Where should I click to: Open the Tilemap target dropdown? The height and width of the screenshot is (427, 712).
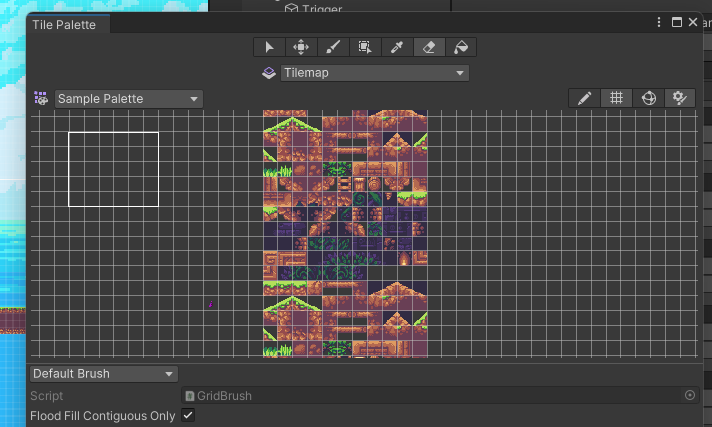point(375,73)
